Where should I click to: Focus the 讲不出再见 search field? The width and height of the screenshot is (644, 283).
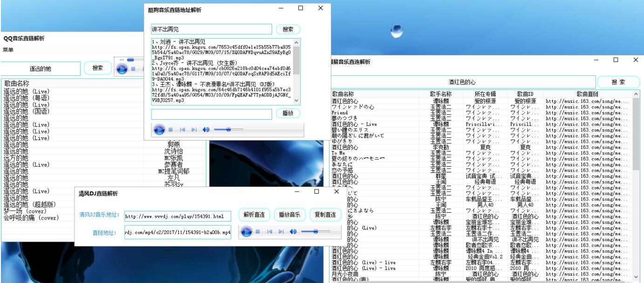pos(211,29)
